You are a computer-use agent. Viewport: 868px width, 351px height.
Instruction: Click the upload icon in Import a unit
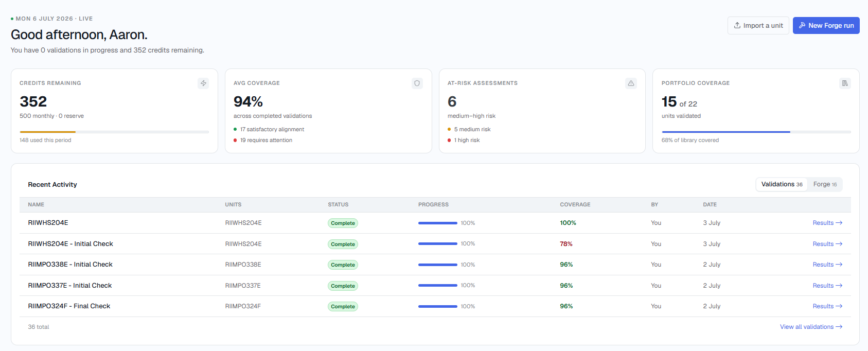pyautogui.click(x=737, y=25)
